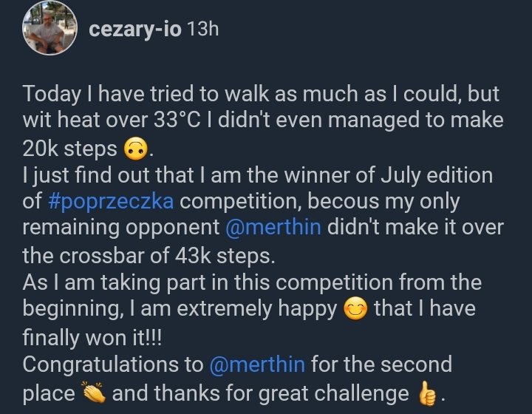Image resolution: width=532 pixels, height=414 pixels.
Task: Click the clapping hands emoji
Action: coord(93,393)
